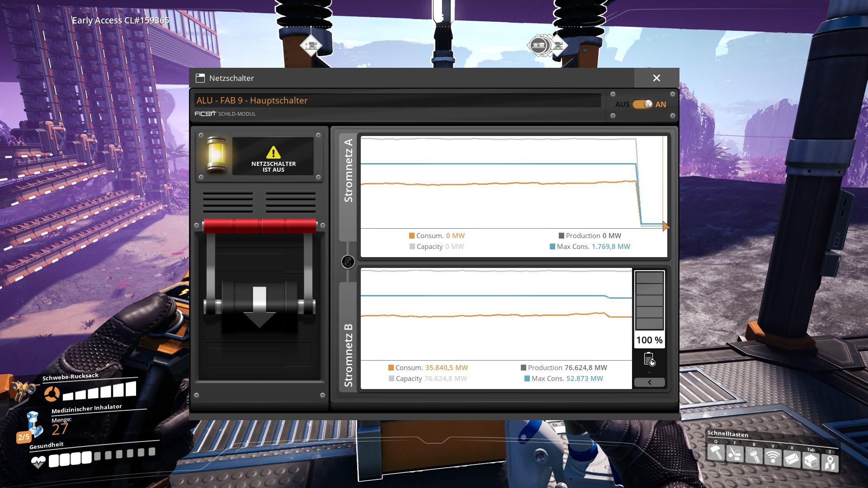Edit the ALU - FAB 9 - Hauptschalter name field

pyautogui.click(x=397, y=100)
